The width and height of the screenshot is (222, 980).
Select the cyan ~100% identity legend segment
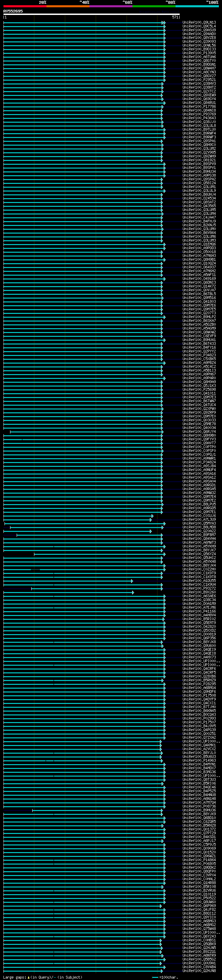pos(197,6)
